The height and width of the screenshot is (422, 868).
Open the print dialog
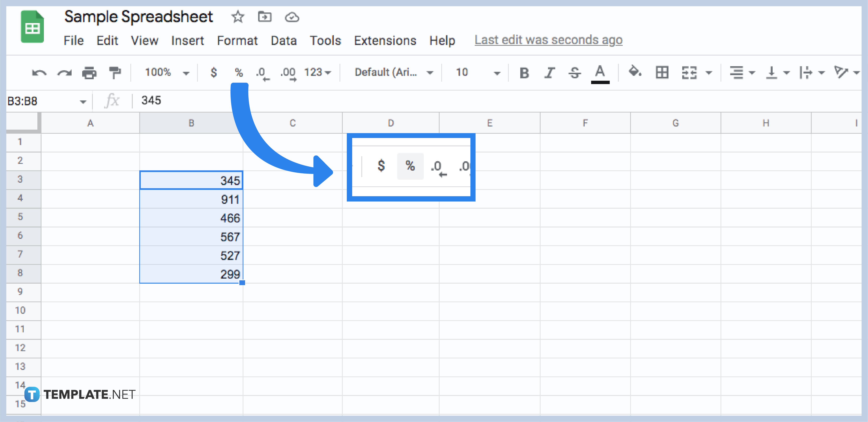click(89, 72)
